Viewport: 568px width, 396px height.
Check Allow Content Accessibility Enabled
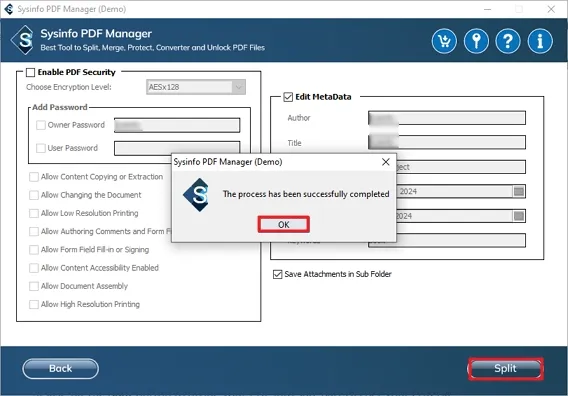click(34, 268)
